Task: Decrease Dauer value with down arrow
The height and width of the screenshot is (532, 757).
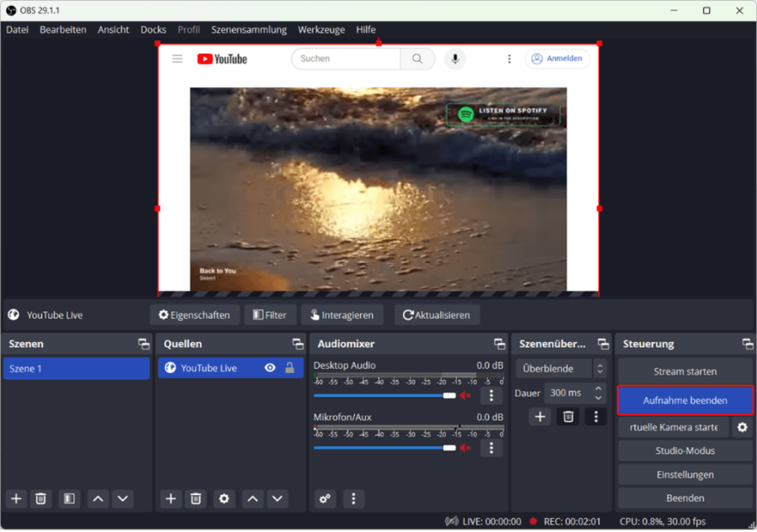Action: point(598,398)
